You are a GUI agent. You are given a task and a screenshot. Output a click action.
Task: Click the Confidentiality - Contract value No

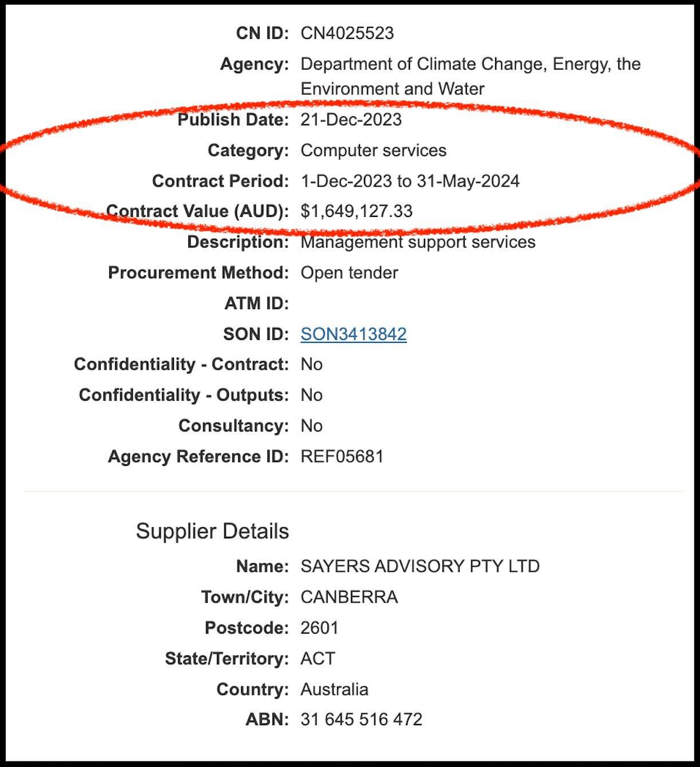tap(311, 365)
